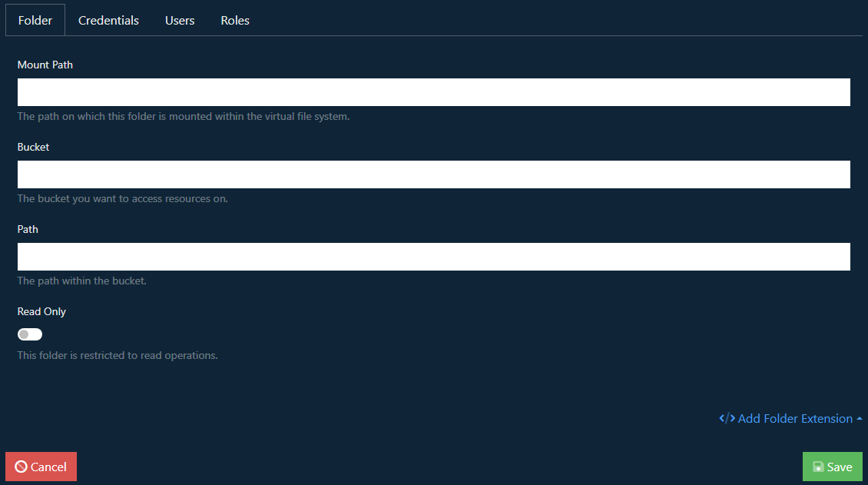
Task: Expand the Add Folder Extension dropdown
Action: click(790, 419)
